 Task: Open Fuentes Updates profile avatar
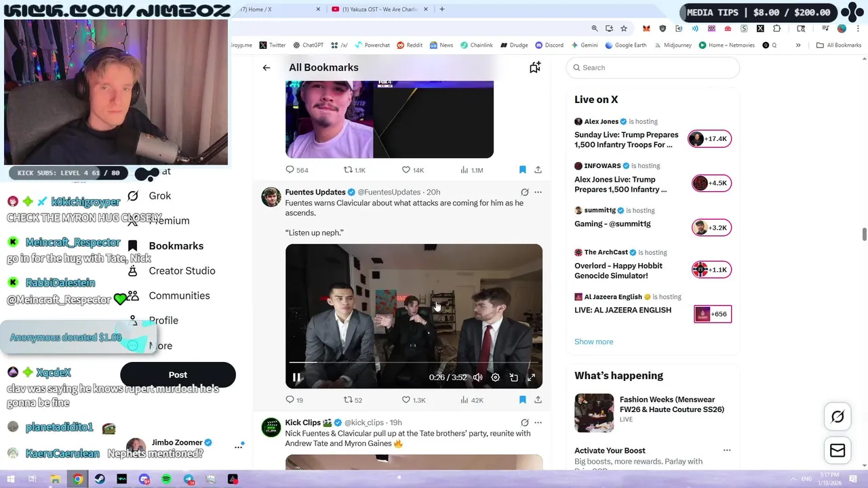pyautogui.click(x=271, y=197)
